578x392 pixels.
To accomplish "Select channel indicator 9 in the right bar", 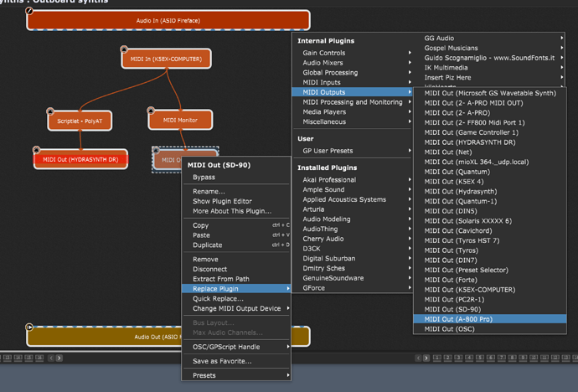I will 523,358.
